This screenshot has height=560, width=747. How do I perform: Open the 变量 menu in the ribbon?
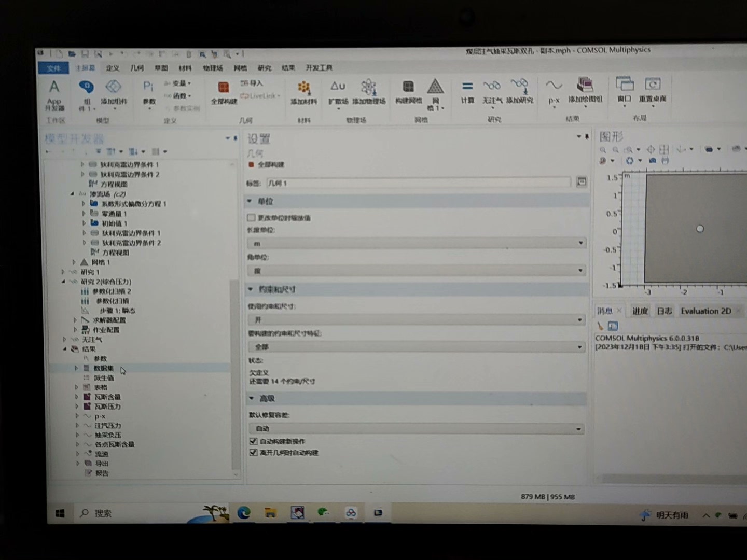(x=178, y=83)
